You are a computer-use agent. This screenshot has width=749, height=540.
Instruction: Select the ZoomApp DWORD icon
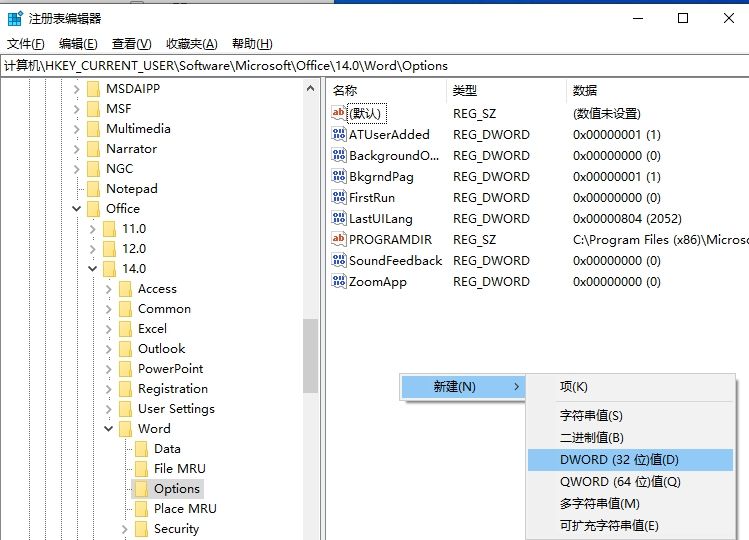pyautogui.click(x=339, y=281)
